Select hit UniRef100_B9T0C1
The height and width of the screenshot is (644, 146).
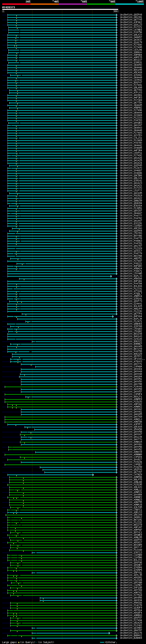(x=131, y=532)
